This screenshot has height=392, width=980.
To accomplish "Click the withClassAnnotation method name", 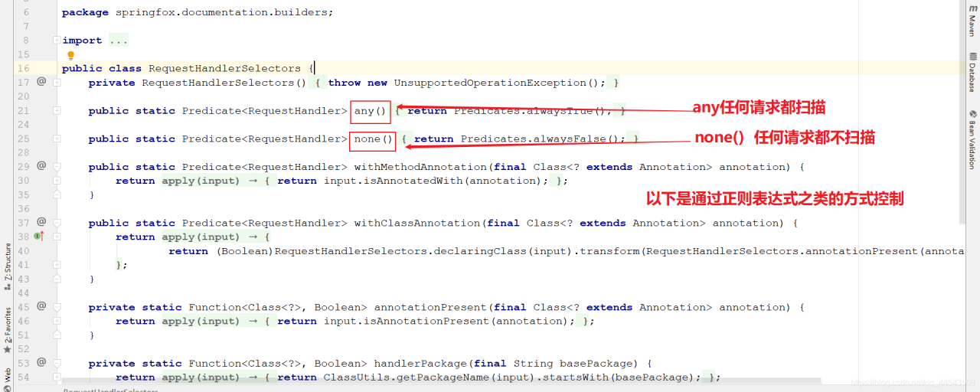I will point(417,223).
